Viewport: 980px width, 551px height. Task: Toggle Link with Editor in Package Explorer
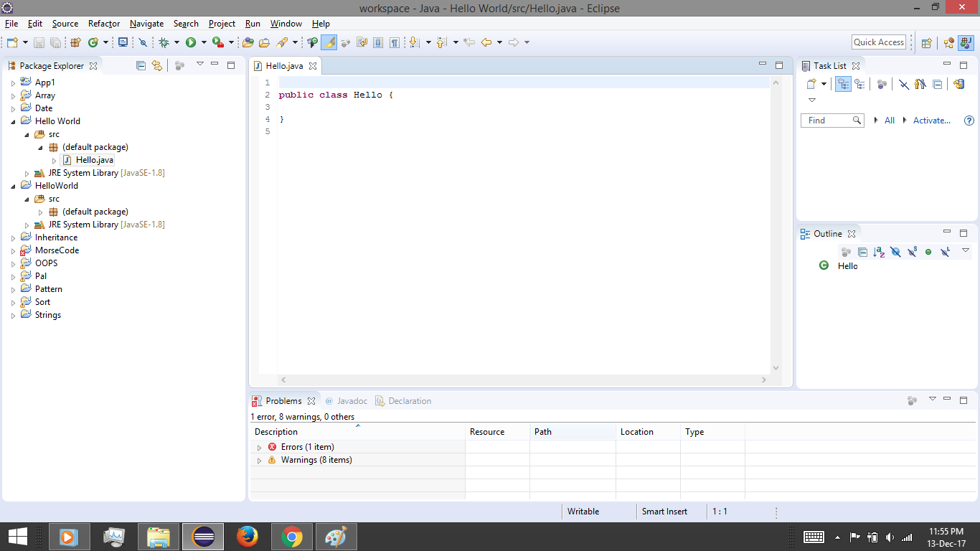[157, 65]
